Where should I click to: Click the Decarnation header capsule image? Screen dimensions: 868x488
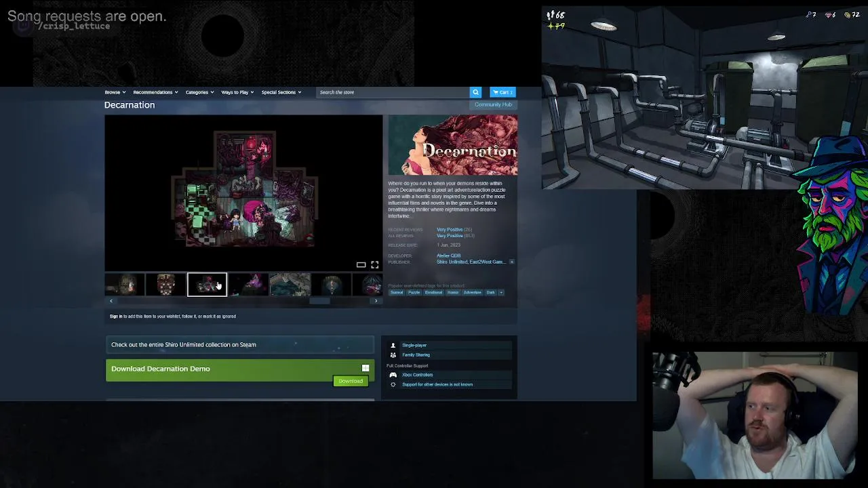453,145
